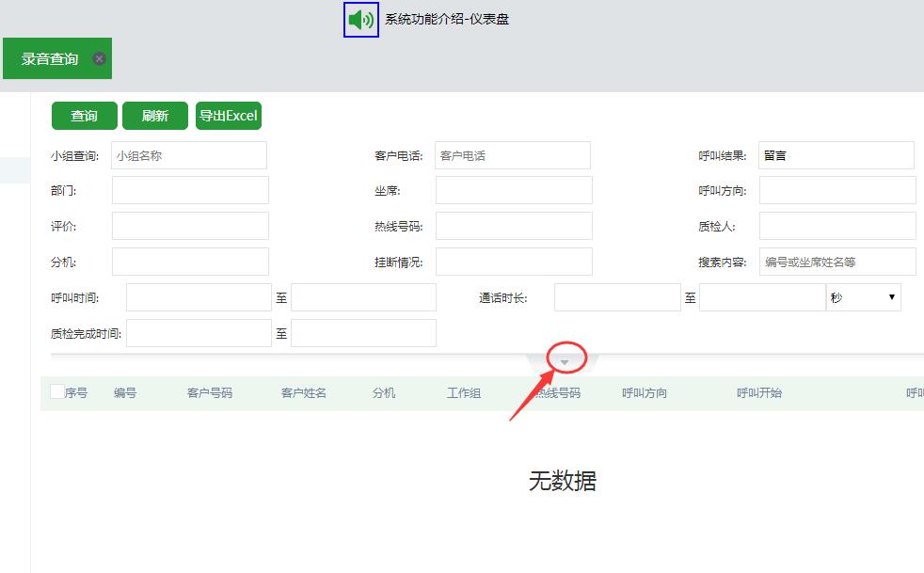Collapse the search panel with the circled arrow

point(564,360)
